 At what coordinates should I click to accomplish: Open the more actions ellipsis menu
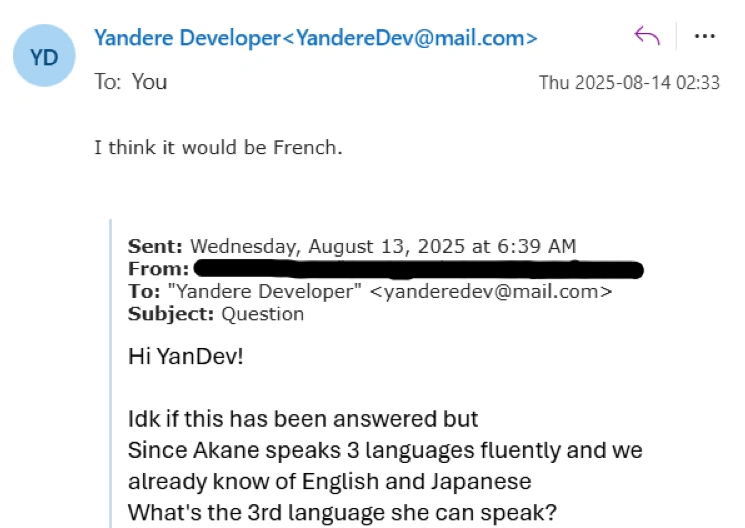705,37
